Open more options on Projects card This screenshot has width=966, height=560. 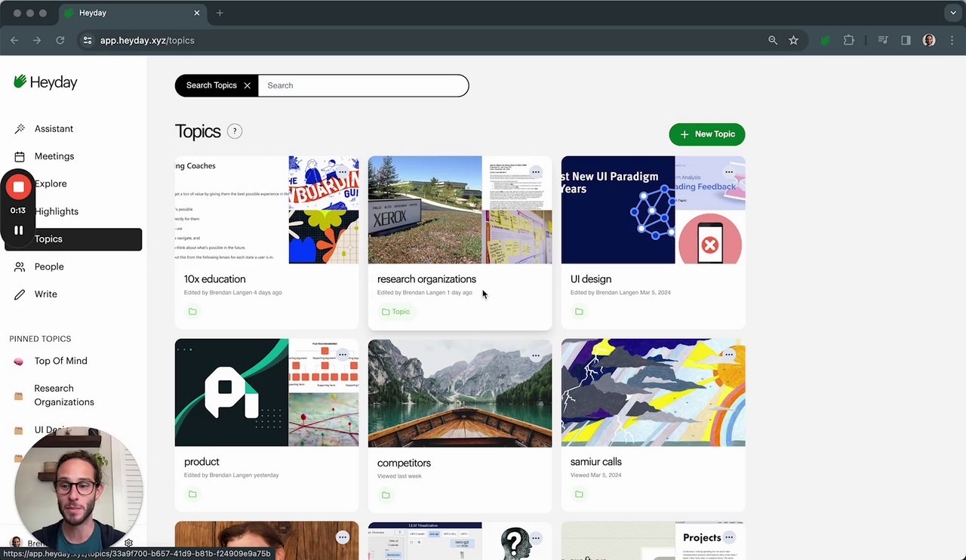(729, 537)
